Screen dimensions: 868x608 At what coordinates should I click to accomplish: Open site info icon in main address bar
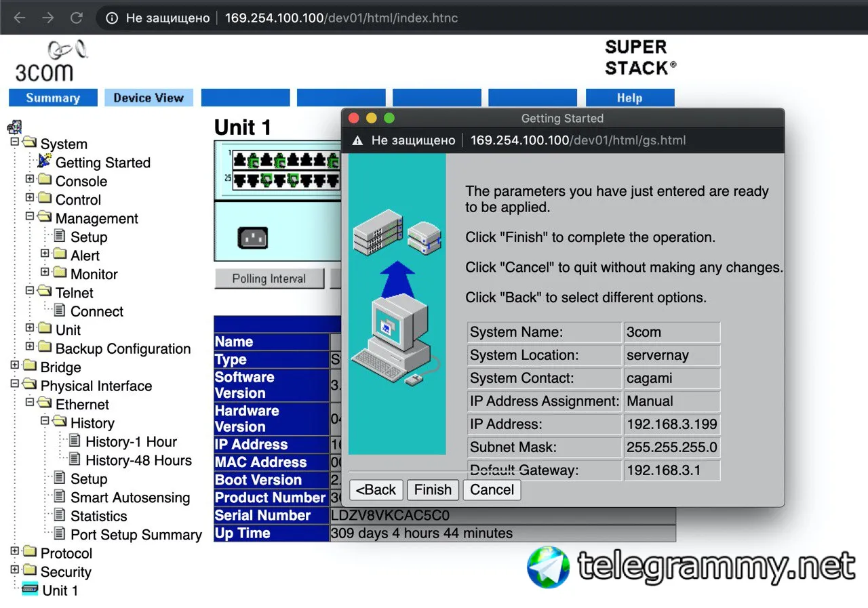[113, 18]
